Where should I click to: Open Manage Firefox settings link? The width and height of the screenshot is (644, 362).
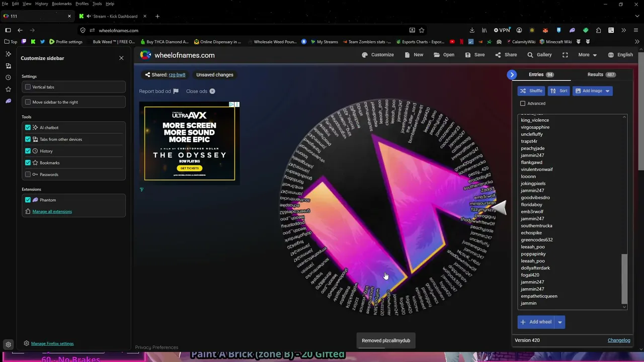[52, 343]
